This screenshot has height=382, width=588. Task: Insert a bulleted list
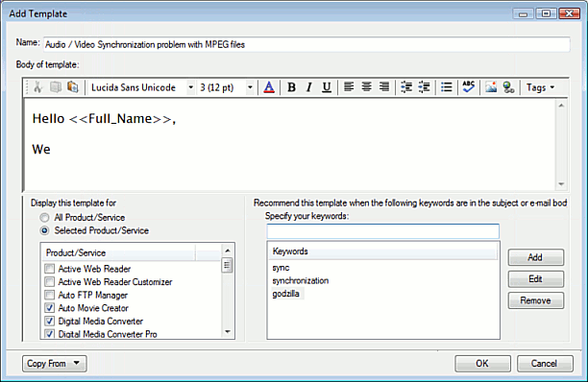[446, 87]
